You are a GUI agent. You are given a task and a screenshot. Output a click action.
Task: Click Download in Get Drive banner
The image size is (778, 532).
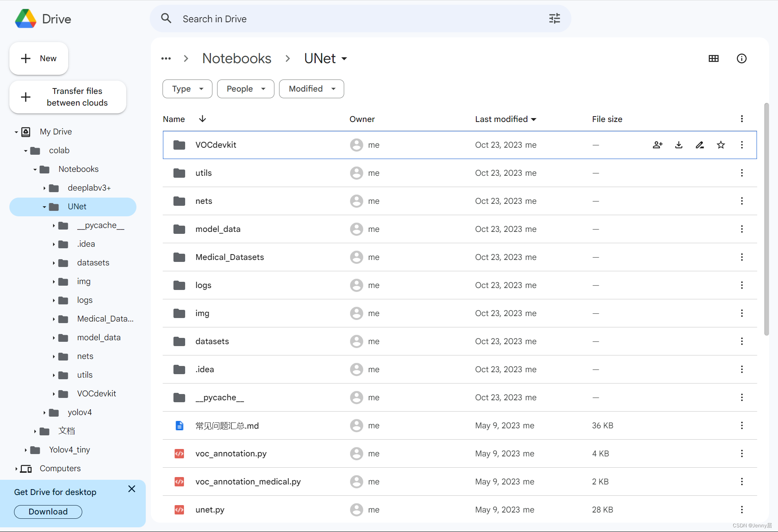click(x=48, y=511)
